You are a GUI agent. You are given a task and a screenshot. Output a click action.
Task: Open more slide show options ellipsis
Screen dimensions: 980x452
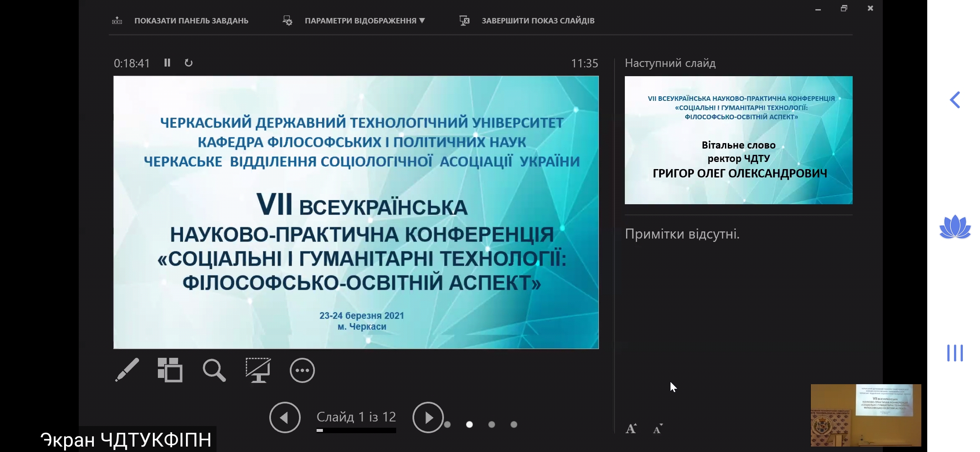[x=302, y=370]
